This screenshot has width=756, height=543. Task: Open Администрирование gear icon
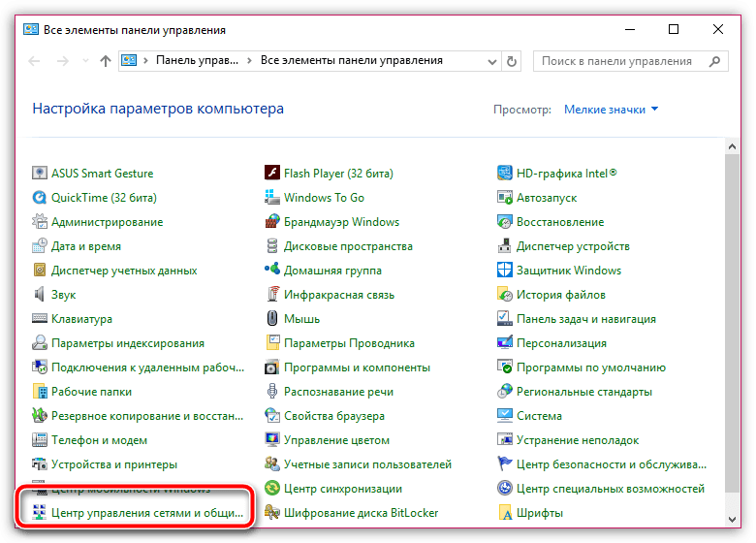pos(40,222)
